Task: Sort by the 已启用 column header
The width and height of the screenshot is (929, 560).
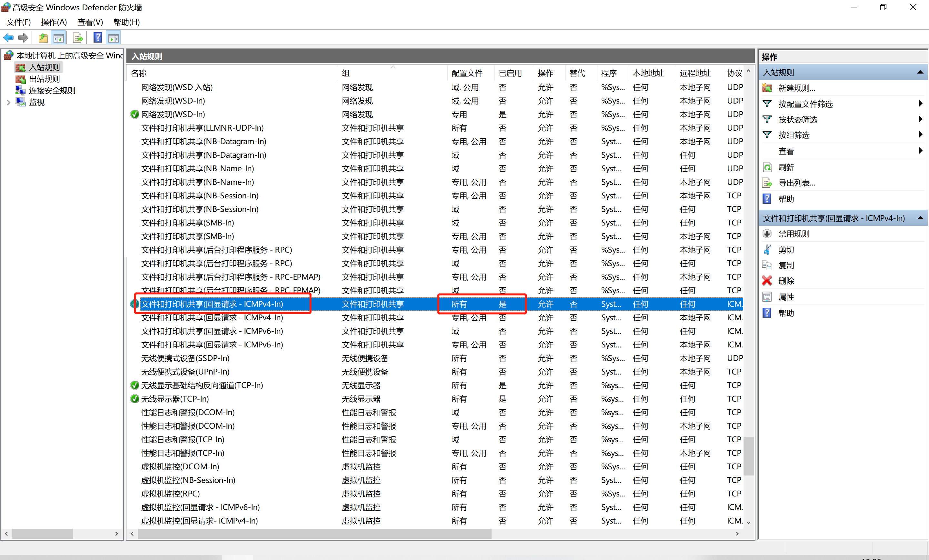Action: coord(514,73)
